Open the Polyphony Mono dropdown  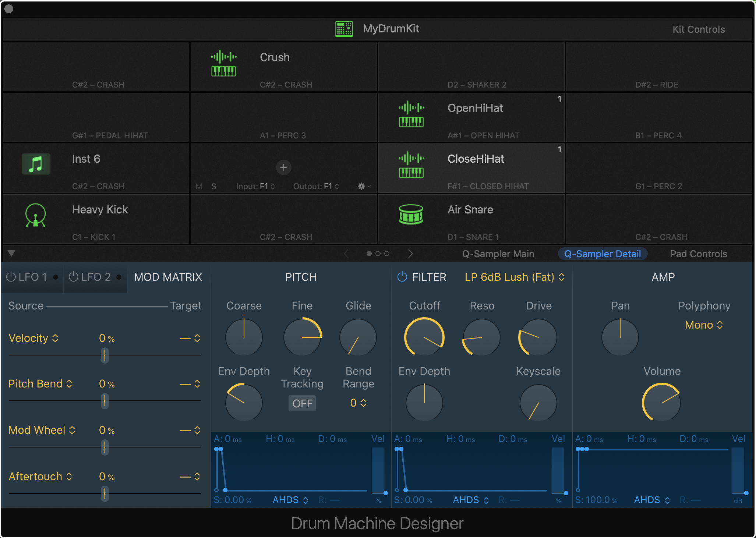[703, 325]
